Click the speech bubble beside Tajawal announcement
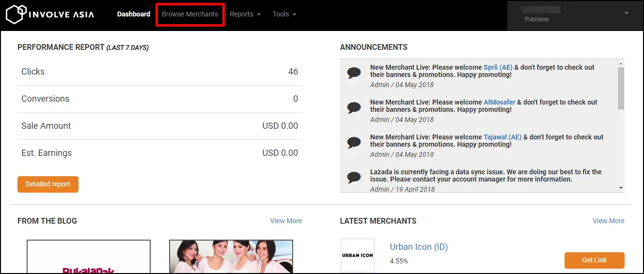This screenshot has width=644, height=274. pos(354,143)
